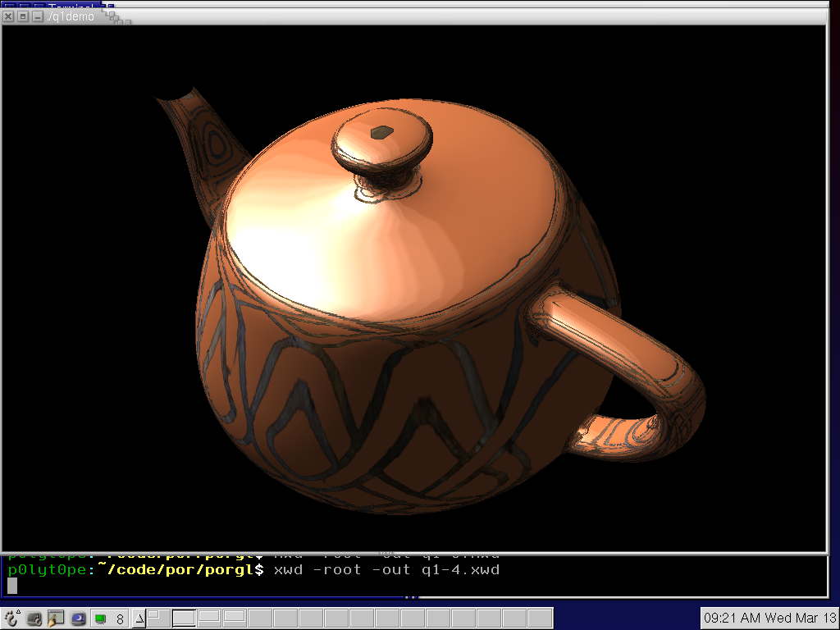Click the number 8 counter in panel
Viewport: 840px width, 630px height.
click(x=120, y=619)
